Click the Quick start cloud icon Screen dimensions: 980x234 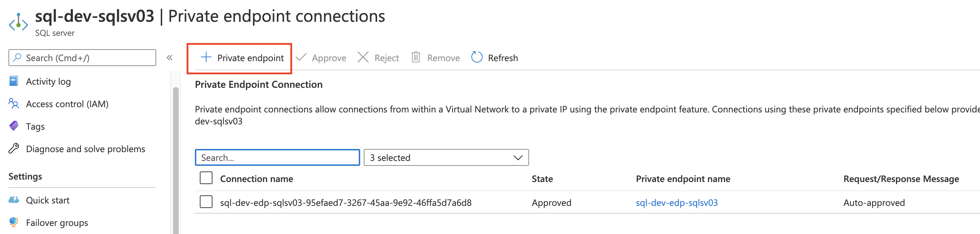point(14,200)
